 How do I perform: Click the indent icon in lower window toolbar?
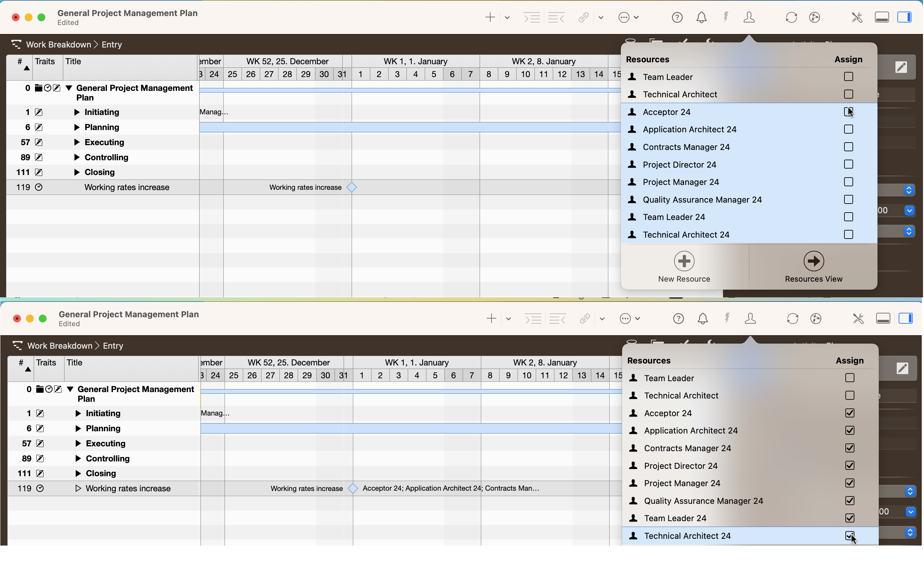point(533,319)
